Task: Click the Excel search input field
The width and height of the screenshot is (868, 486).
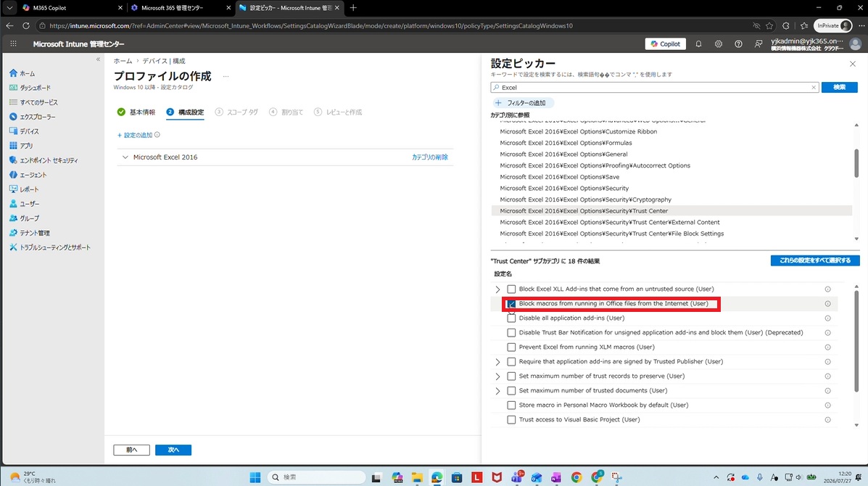Action: tap(653, 88)
